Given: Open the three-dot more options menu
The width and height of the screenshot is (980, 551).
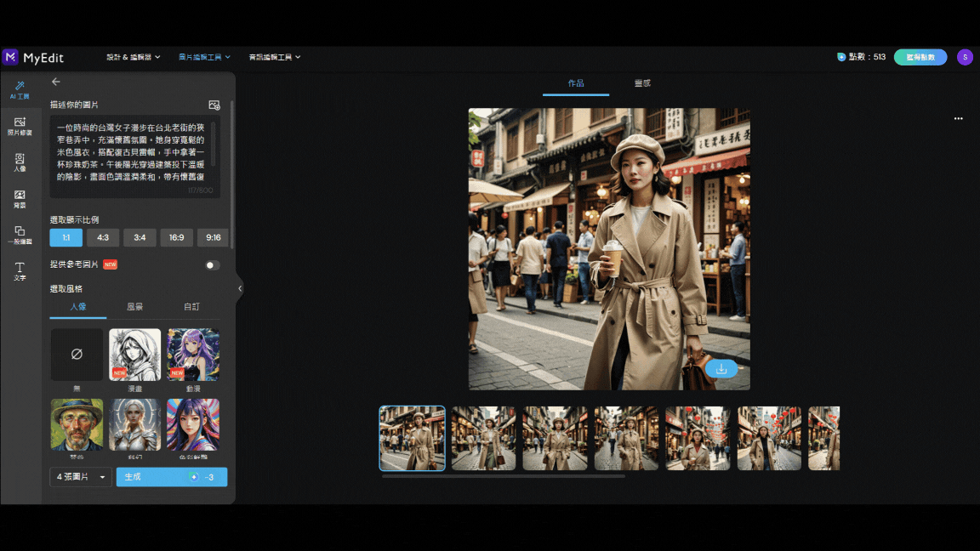Looking at the screenshot, I should [958, 119].
